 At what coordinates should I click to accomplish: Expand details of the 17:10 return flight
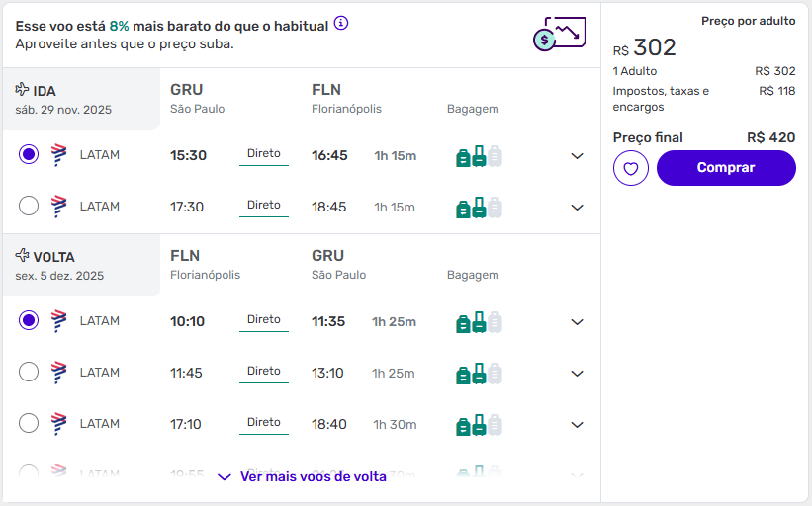578,425
